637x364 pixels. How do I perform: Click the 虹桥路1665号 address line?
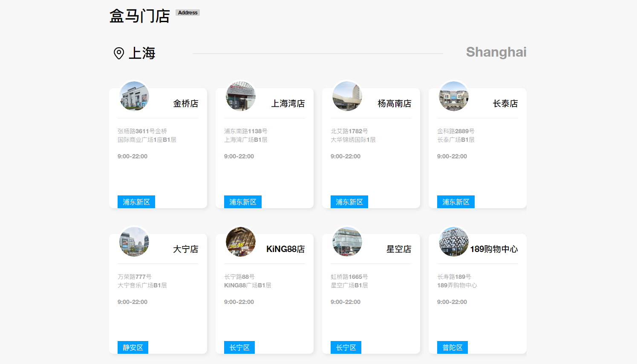tap(349, 277)
